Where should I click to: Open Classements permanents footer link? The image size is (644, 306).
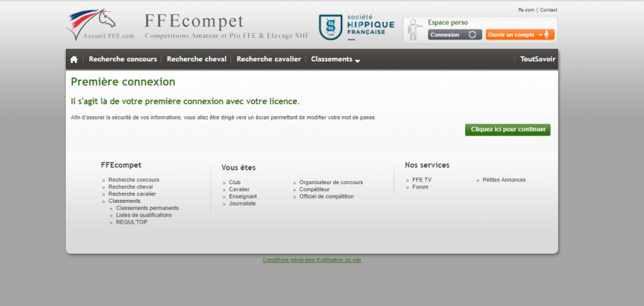point(147,208)
